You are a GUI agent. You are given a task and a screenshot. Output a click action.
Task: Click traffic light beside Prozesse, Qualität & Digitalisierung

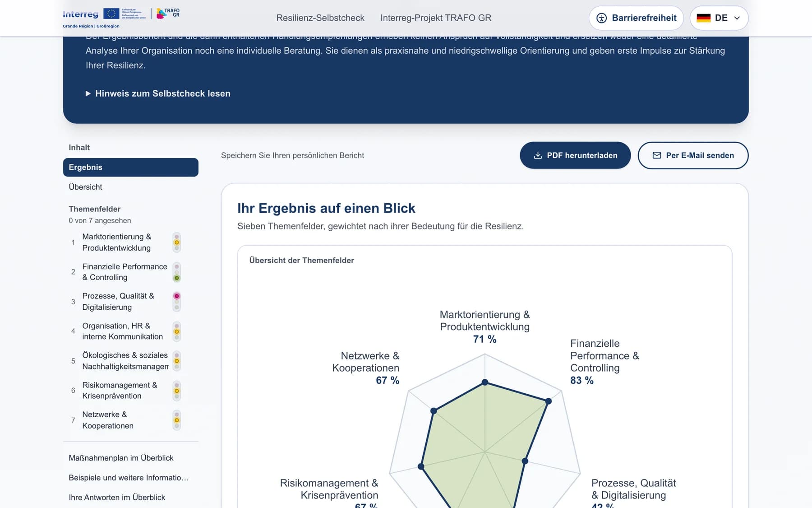tap(177, 302)
